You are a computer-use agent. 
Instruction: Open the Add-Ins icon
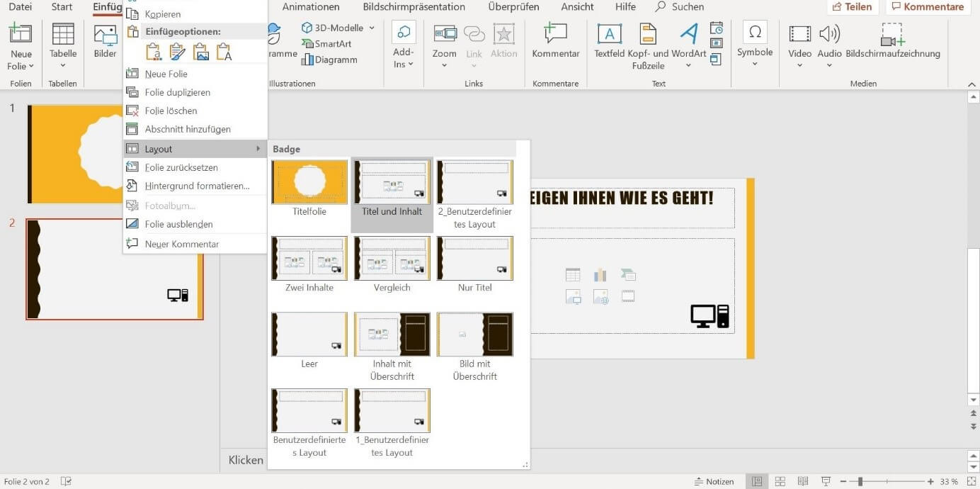pyautogui.click(x=404, y=33)
